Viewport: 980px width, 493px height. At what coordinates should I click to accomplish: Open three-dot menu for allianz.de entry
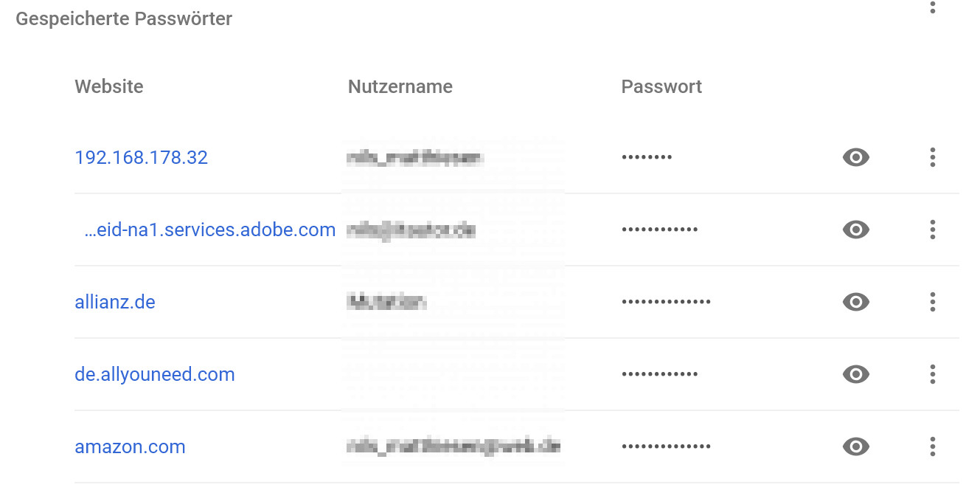(x=933, y=302)
